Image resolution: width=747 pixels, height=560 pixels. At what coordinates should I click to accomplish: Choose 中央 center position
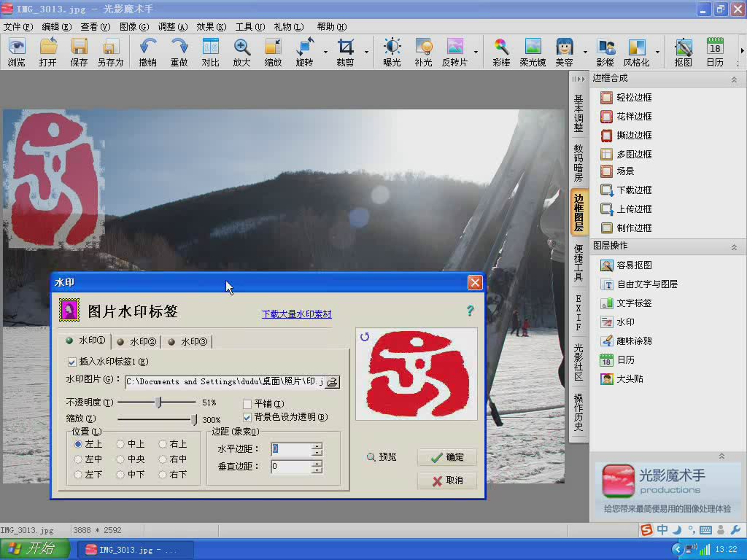[x=120, y=459]
